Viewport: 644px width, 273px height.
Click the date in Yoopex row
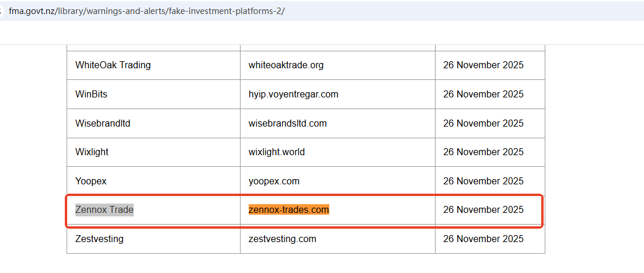point(483,181)
